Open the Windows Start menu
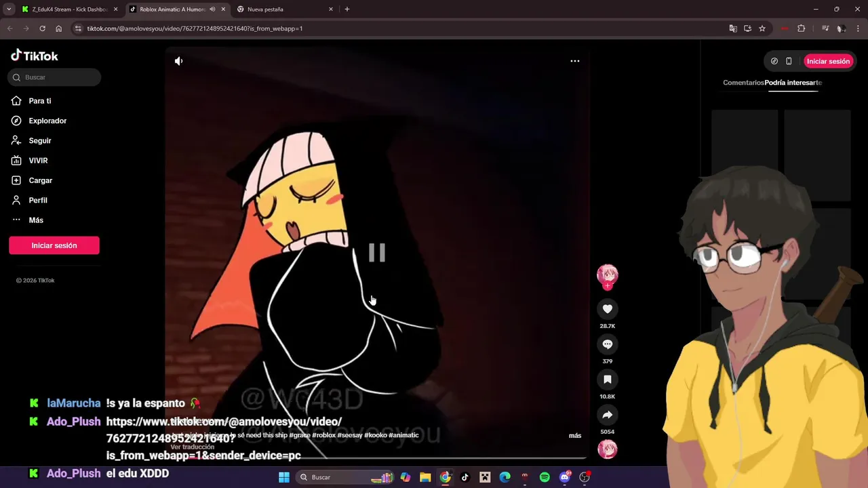868x488 pixels. pyautogui.click(x=284, y=477)
